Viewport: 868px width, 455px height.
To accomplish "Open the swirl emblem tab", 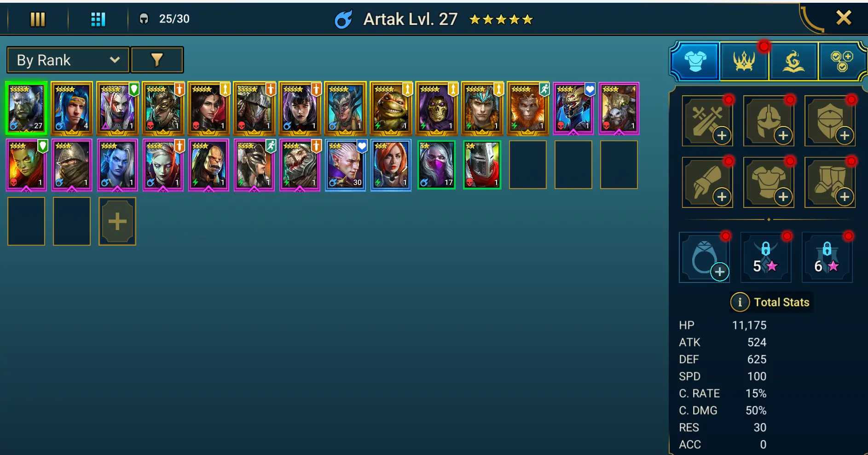I will click(x=793, y=61).
